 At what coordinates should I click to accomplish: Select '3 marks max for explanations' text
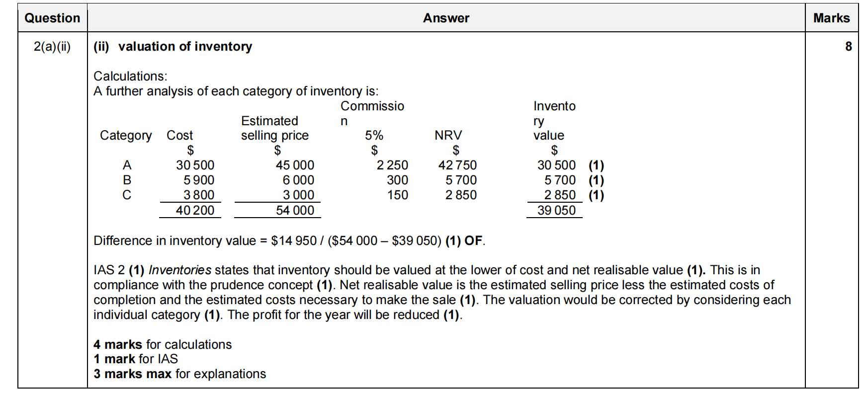(x=179, y=374)
